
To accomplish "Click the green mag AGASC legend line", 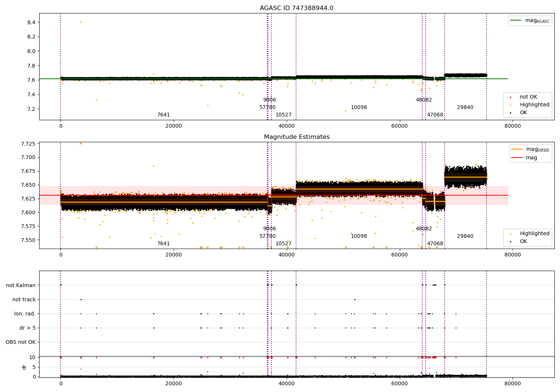I will 516,20.
